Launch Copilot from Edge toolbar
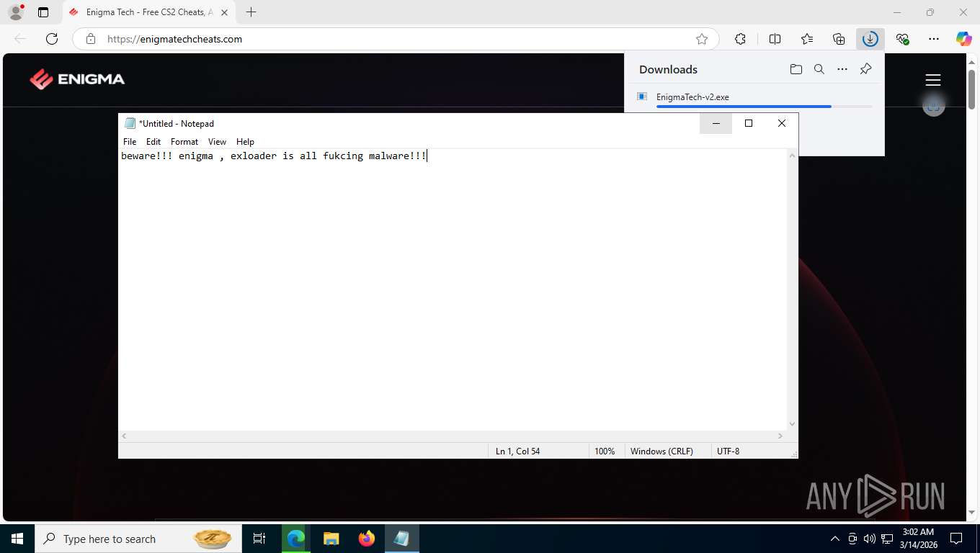Viewport: 980px width, 553px height. click(x=964, y=39)
